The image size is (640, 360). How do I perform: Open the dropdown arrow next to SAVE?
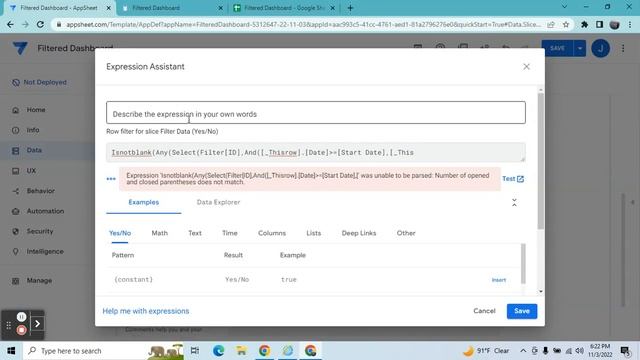coord(580,48)
